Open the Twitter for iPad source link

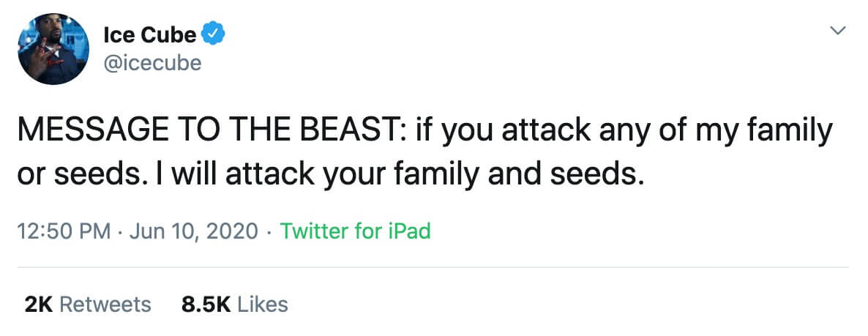tap(356, 231)
